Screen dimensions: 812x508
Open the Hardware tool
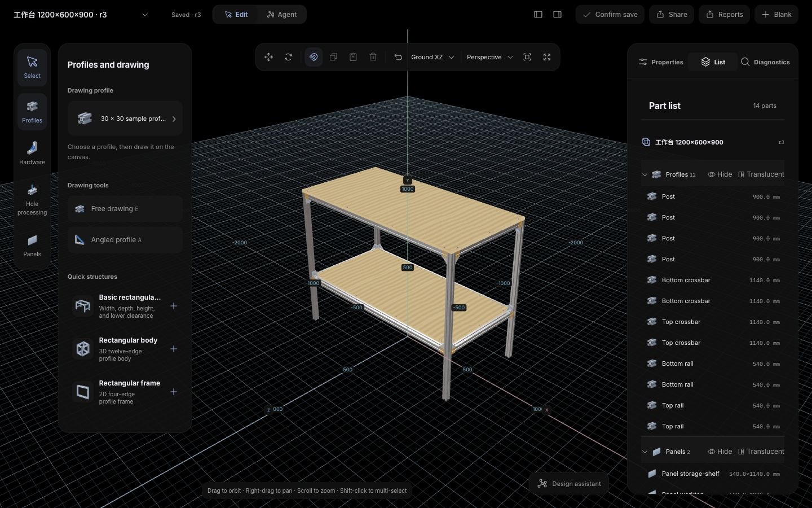click(32, 154)
